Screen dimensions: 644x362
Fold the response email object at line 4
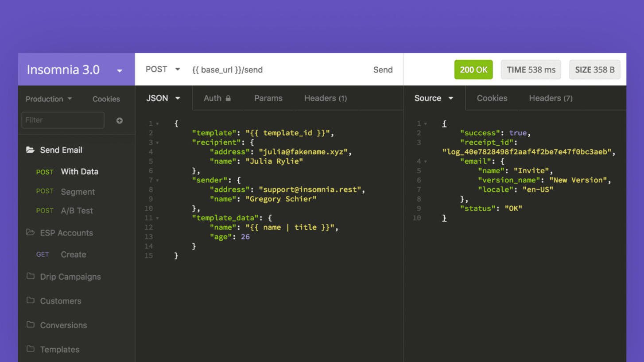(x=426, y=162)
